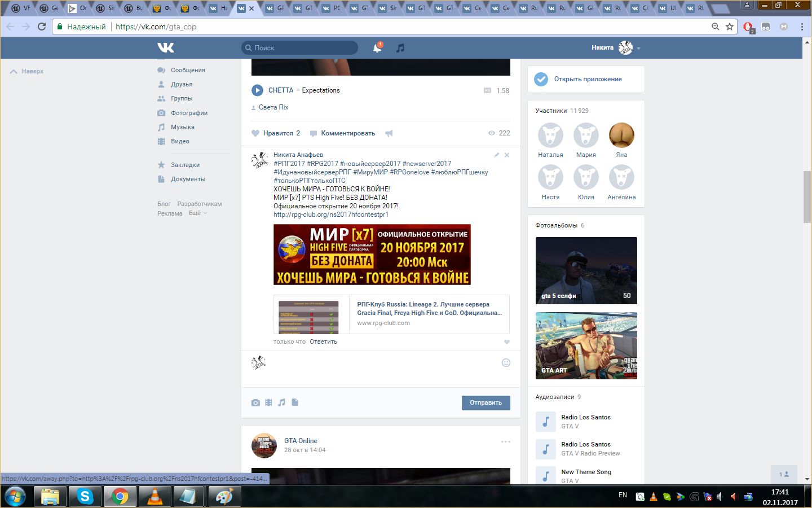
Task: Play CHETTA Expectations audio track
Action: tap(257, 90)
